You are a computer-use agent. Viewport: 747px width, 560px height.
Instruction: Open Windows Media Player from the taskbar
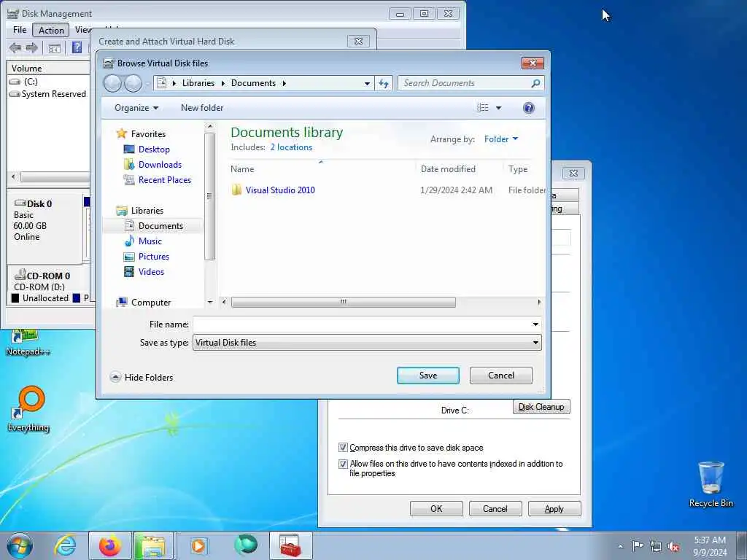click(x=198, y=545)
